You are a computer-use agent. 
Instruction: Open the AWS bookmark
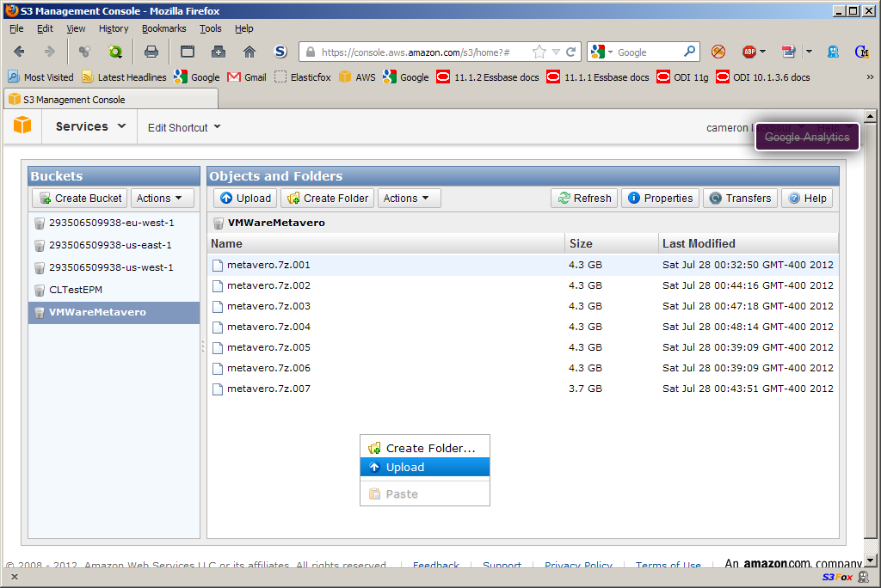(x=357, y=77)
